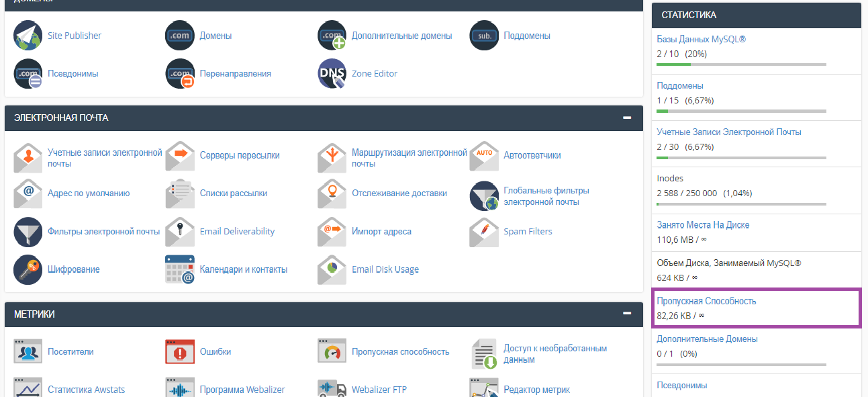Screen dimensions: 868x397
Task: Click the Перенаправления redirect icon
Action: (x=180, y=74)
